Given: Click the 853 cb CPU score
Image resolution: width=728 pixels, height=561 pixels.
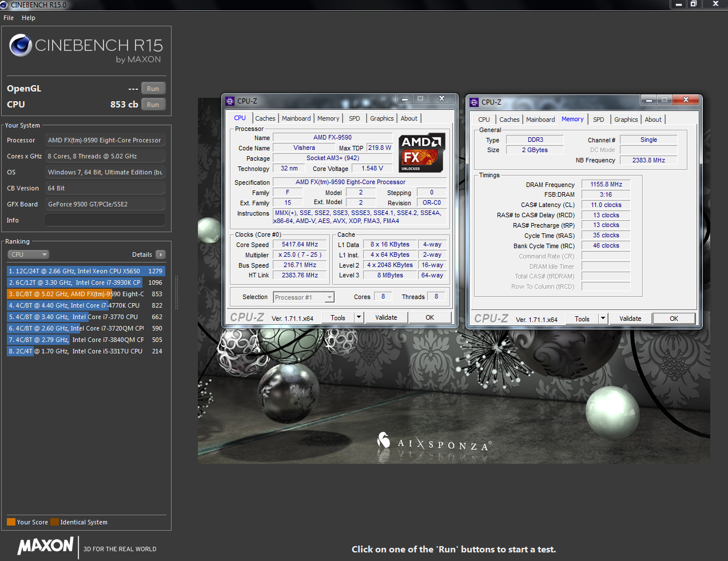Looking at the screenshot, I should [x=124, y=105].
